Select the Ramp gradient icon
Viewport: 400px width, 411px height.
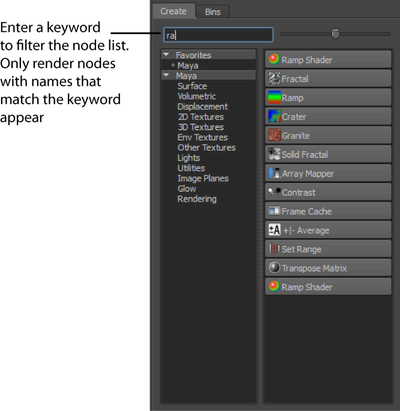pos(274,98)
